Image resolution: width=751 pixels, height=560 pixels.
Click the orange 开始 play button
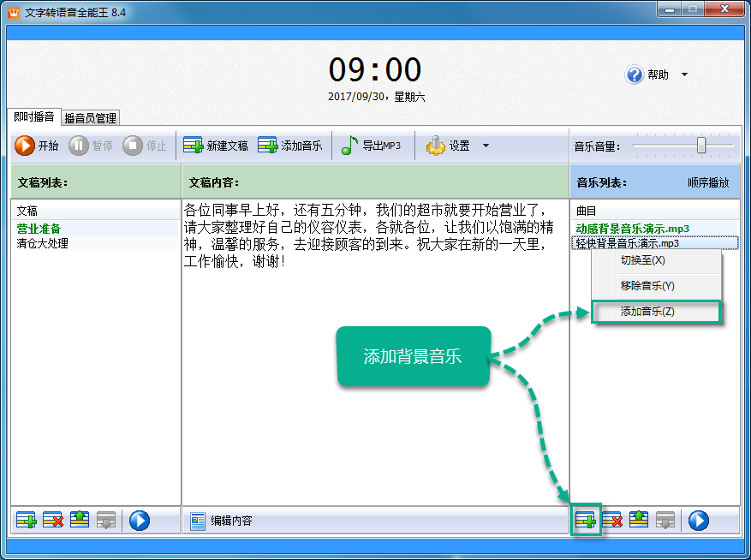pyautogui.click(x=37, y=146)
